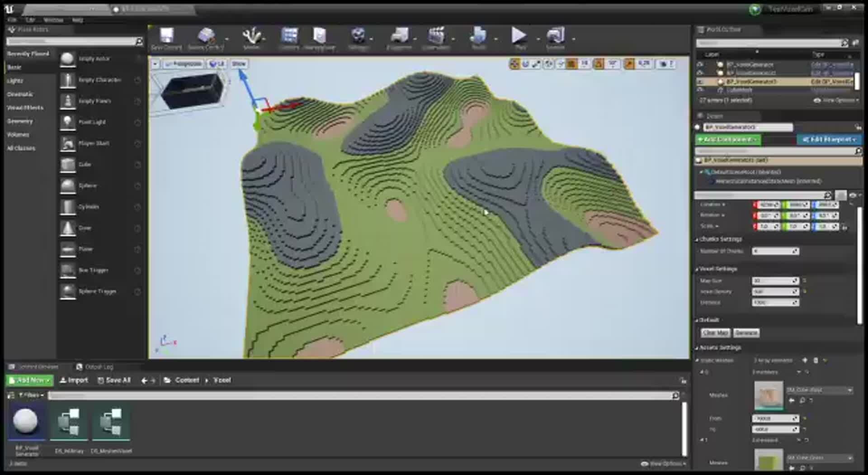Click the Generate button in Details panel

[x=746, y=333]
